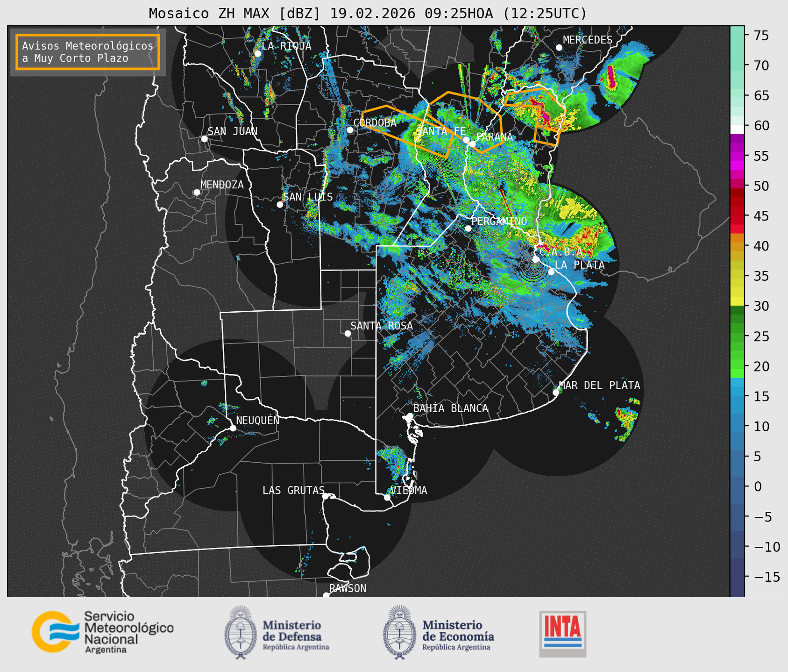Click the SANTA ROSA city marker dot
The height and width of the screenshot is (672, 788).
[348, 334]
